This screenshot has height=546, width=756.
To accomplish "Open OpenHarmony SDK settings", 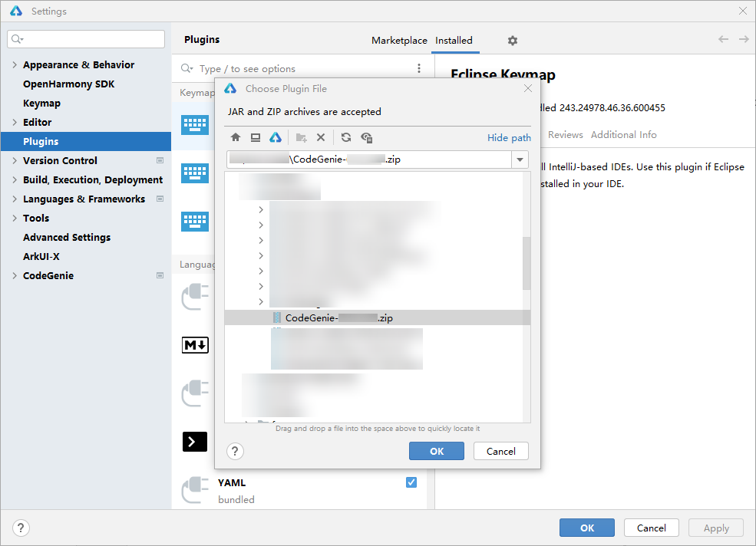I will point(69,84).
